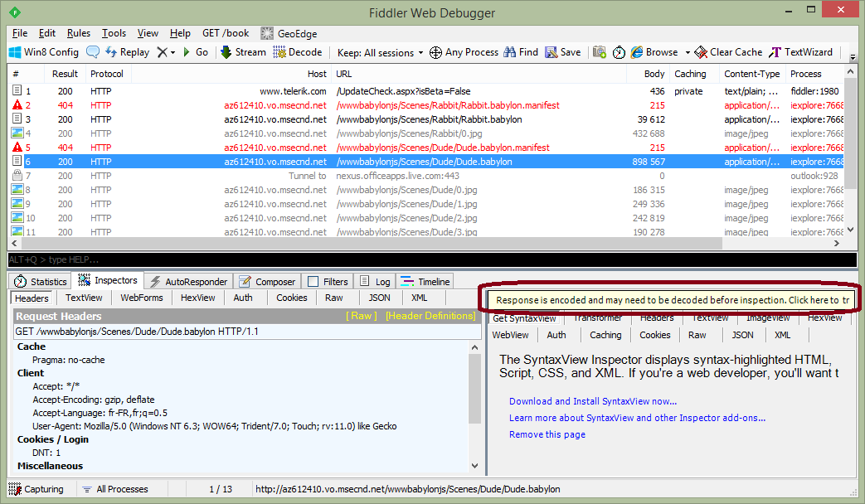This screenshot has width=865, height=504.
Task: Click the Clear Cache icon
Action: 701,52
